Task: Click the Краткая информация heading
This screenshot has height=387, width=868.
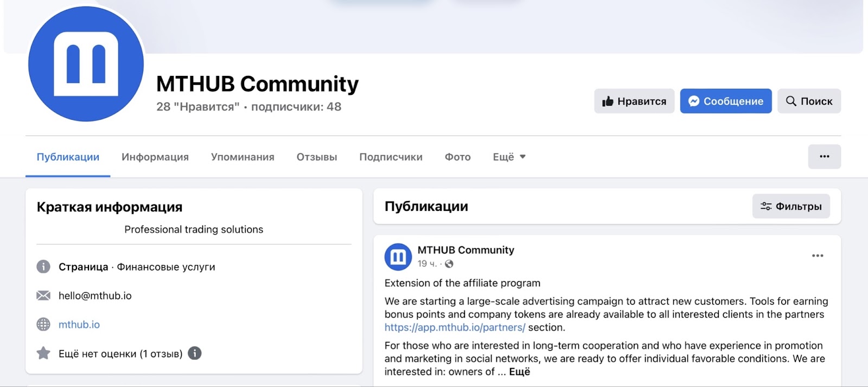Action: coord(110,207)
